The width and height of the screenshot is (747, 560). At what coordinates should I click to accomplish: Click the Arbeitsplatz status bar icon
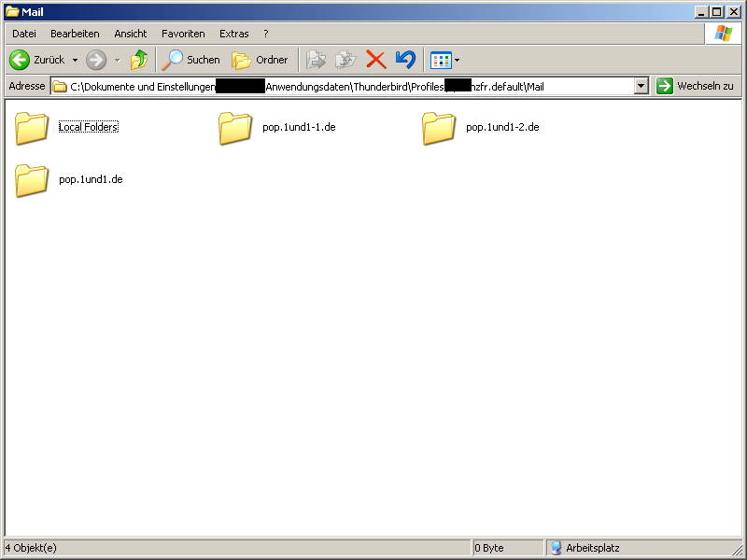(556, 548)
